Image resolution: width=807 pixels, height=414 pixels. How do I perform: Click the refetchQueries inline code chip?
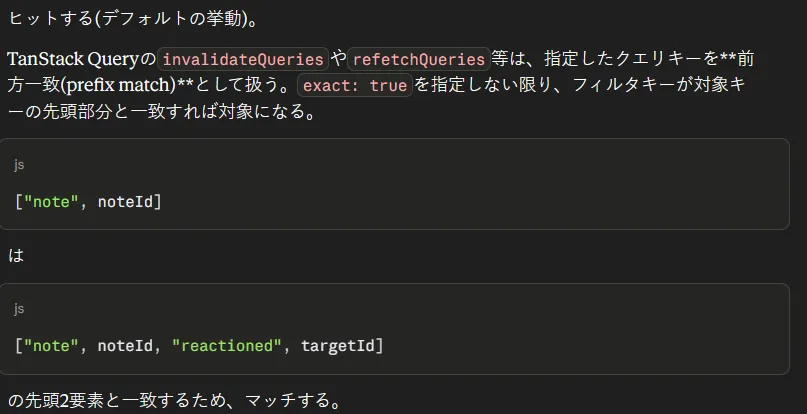point(418,59)
